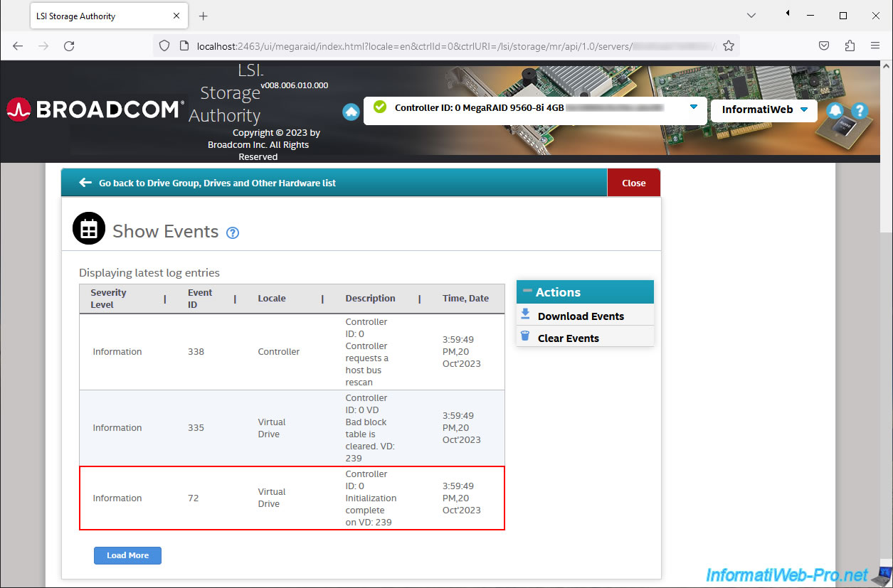
Task: Click the Event ID column header
Action: 200,299
